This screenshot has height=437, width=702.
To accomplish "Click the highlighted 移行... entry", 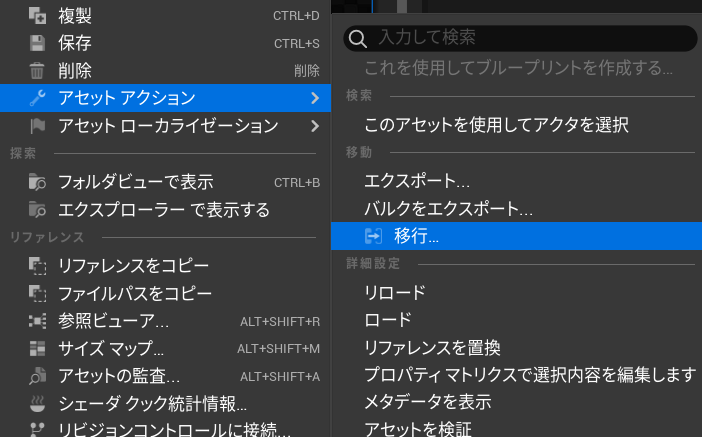I will [x=517, y=236].
